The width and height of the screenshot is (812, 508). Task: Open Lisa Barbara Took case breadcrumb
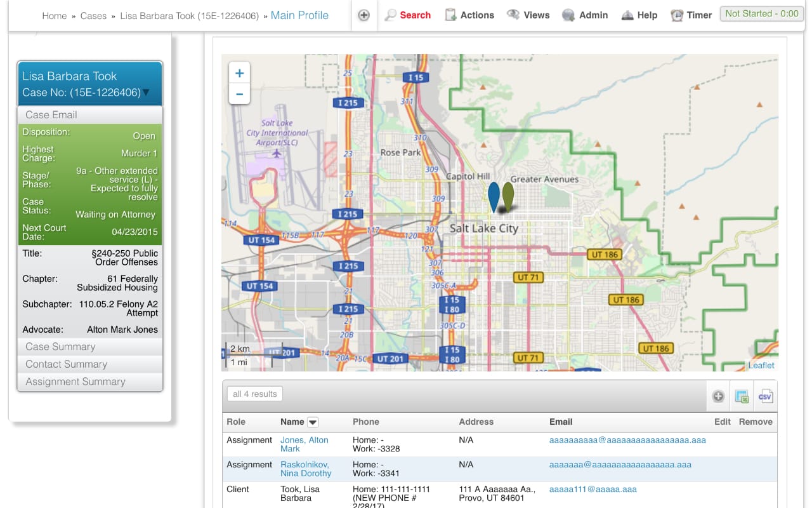pyautogui.click(x=190, y=16)
